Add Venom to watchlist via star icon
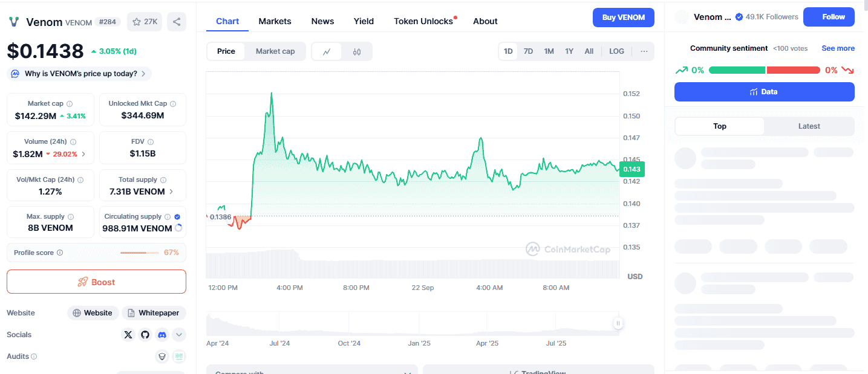868x374 pixels. click(x=137, y=22)
